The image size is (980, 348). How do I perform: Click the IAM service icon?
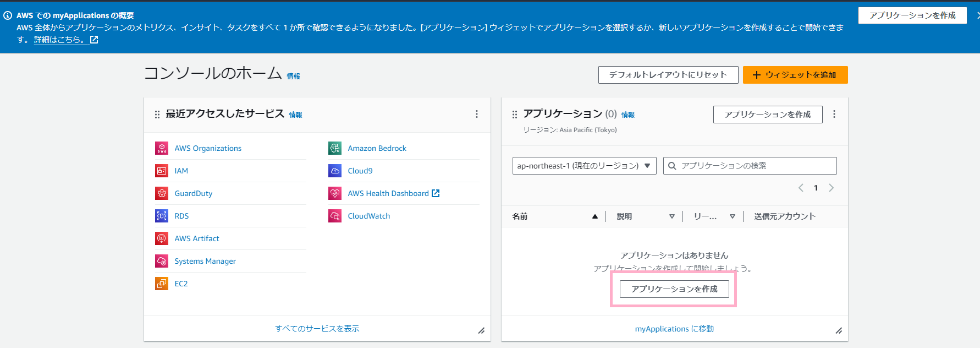point(162,171)
